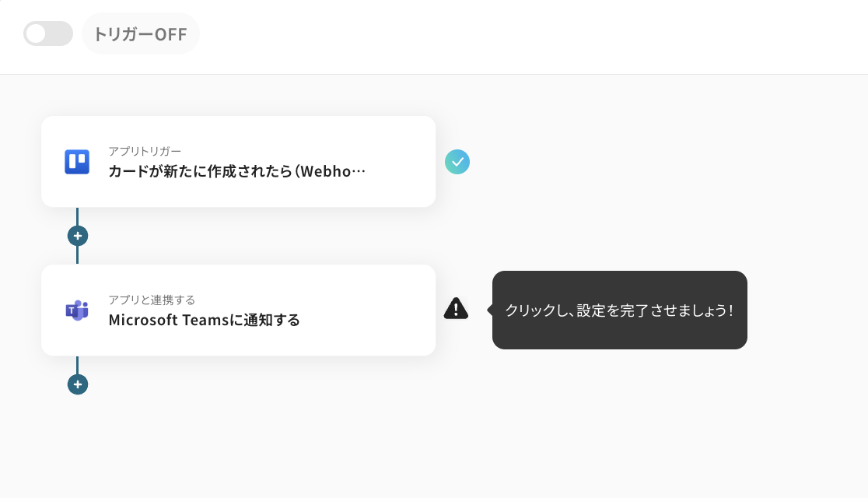Click the plus icon between the two steps
868x498 pixels.
click(x=77, y=235)
